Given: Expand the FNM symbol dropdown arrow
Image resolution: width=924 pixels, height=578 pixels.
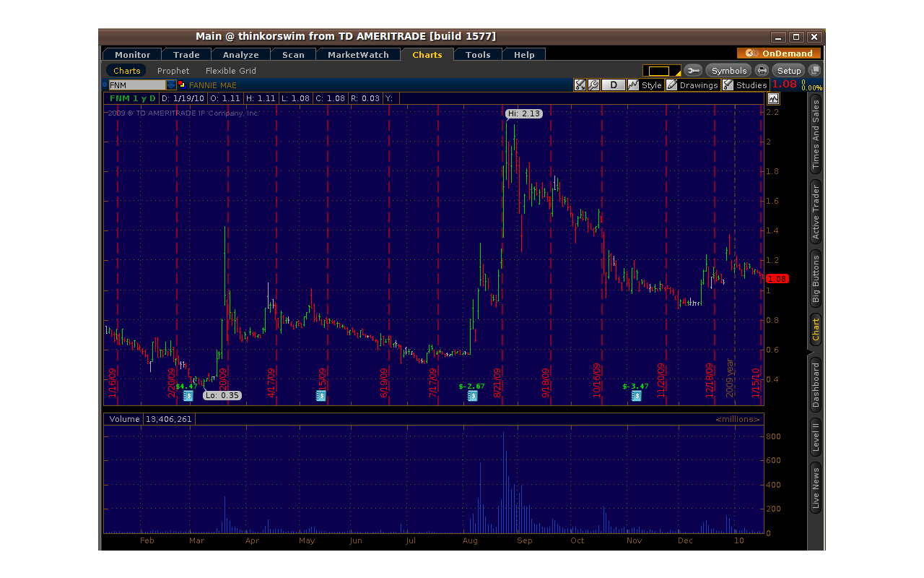Looking at the screenshot, I should (x=171, y=85).
